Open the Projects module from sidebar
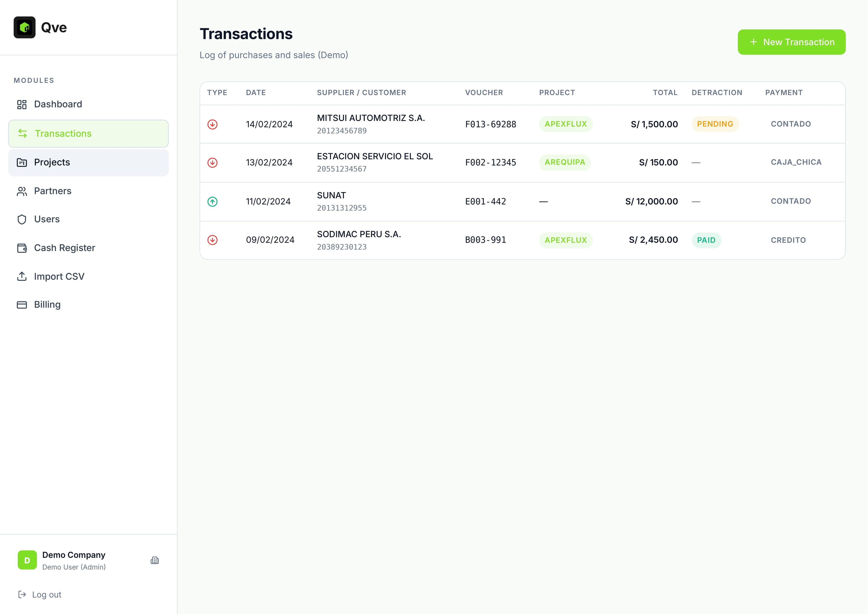The width and height of the screenshot is (868, 614). point(52,162)
